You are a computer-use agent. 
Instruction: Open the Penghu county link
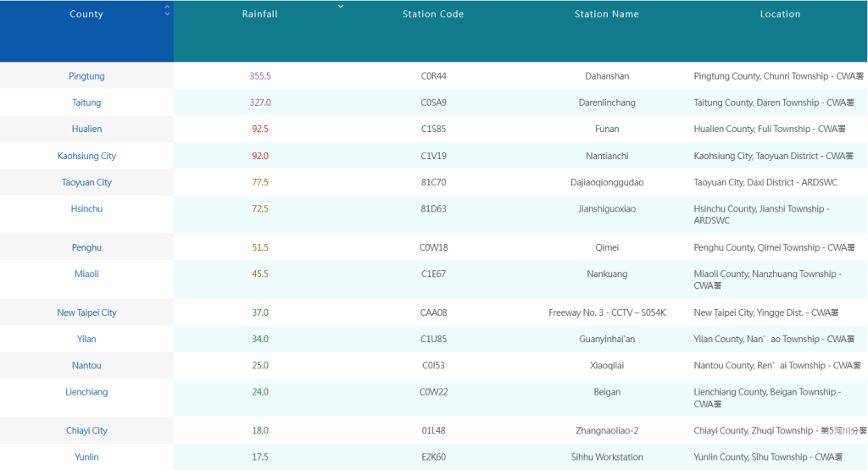[86, 248]
